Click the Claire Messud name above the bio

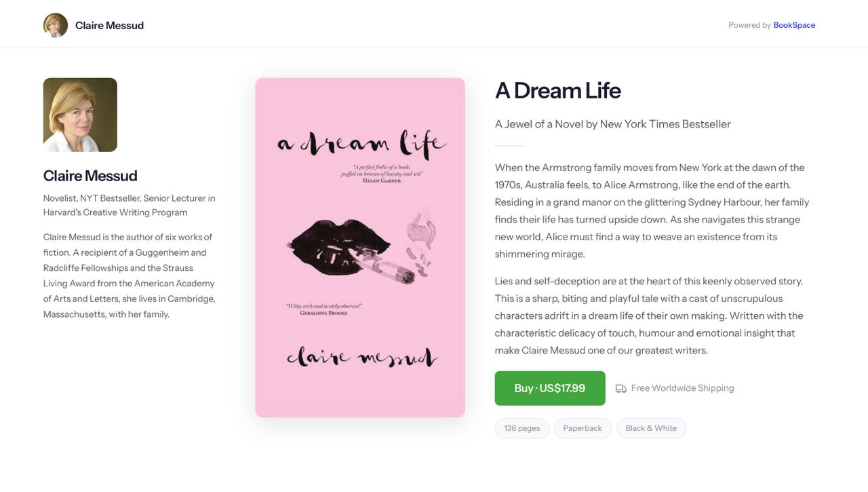(90, 175)
